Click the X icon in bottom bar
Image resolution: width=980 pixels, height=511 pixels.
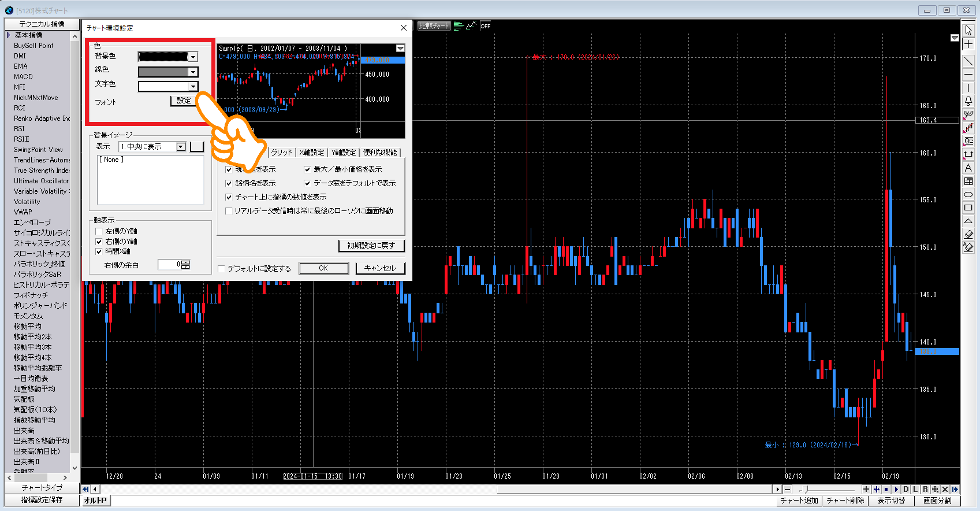tap(945, 490)
